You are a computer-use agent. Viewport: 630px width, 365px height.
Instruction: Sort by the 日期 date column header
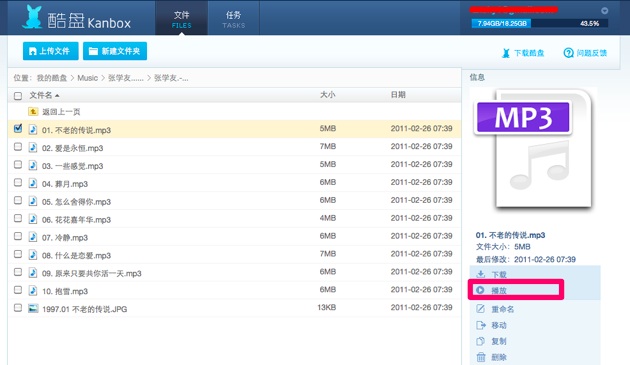tap(398, 95)
